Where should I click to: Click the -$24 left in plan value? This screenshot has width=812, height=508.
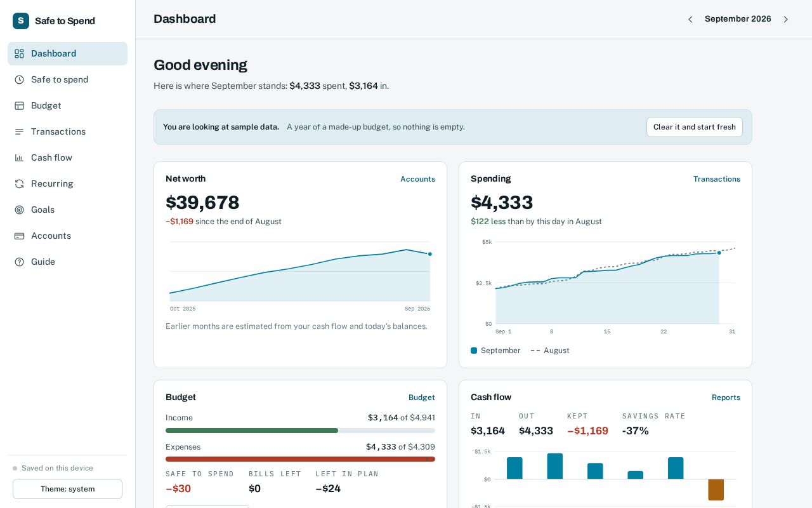tap(328, 489)
